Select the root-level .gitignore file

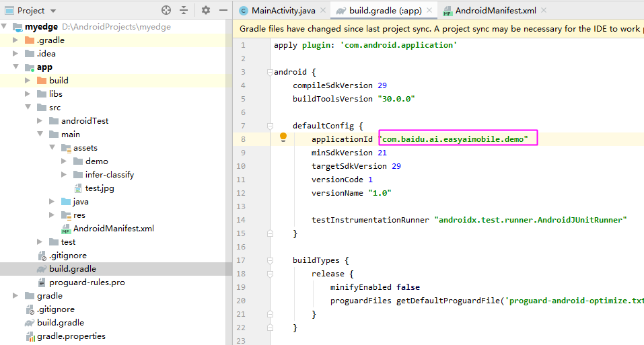tap(56, 309)
